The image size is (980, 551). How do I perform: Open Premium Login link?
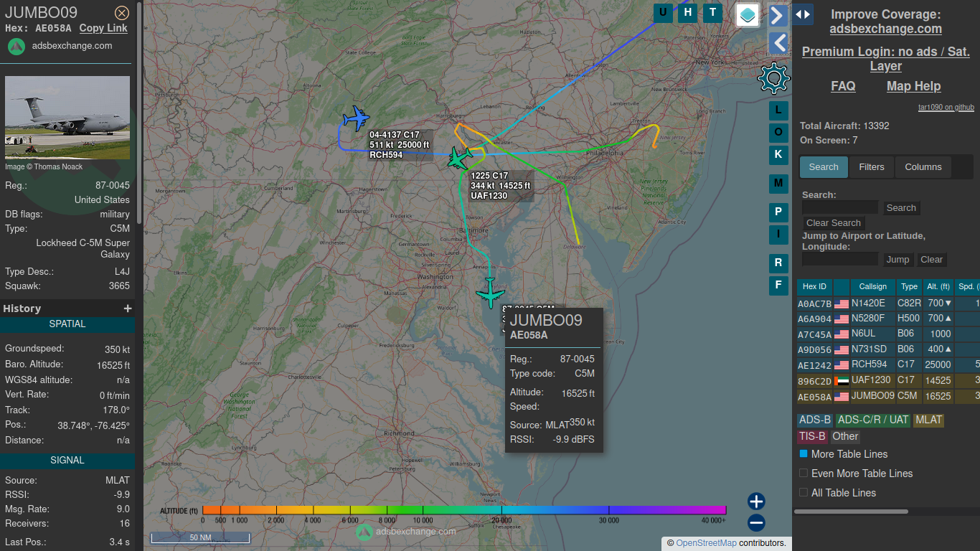[886, 59]
